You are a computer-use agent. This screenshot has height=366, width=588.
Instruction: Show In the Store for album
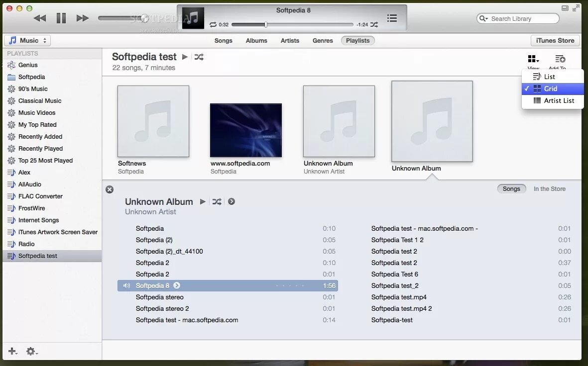coord(549,189)
